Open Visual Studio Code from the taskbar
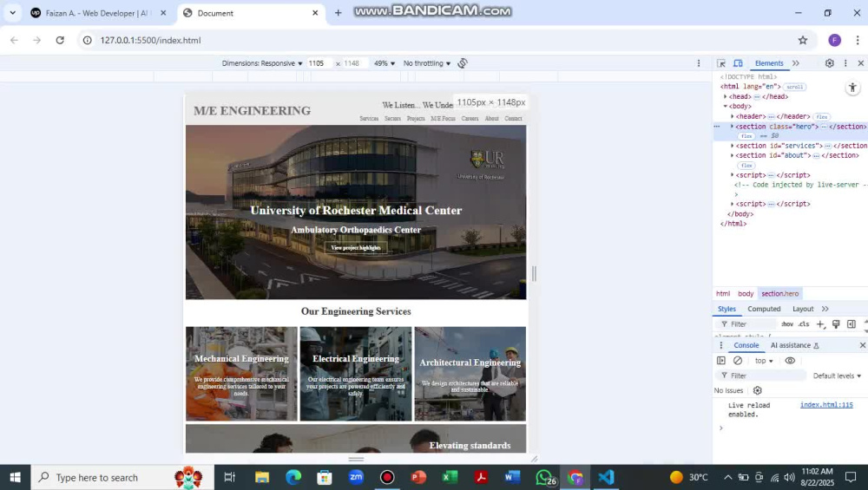Image resolution: width=868 pixels, height=490 pixels. tap(606, 477)
